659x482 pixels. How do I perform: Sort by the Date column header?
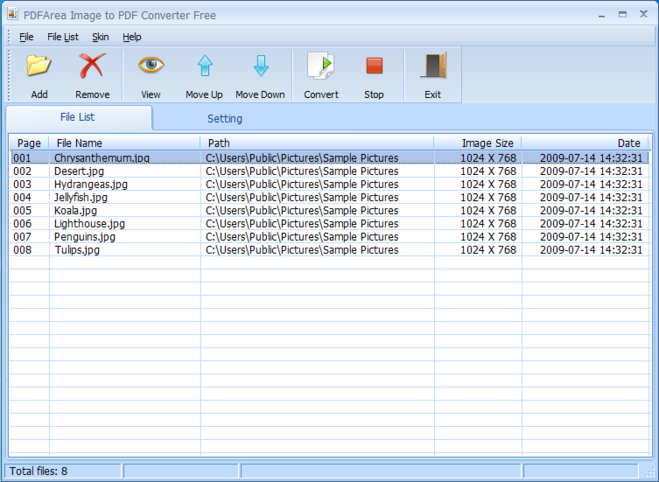click(586, 143)
